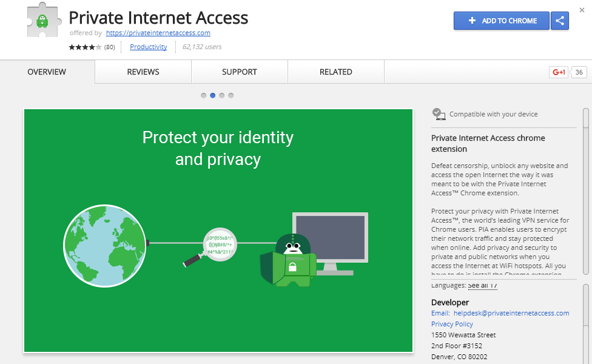Select the first carousel dot

click(204, 95)
